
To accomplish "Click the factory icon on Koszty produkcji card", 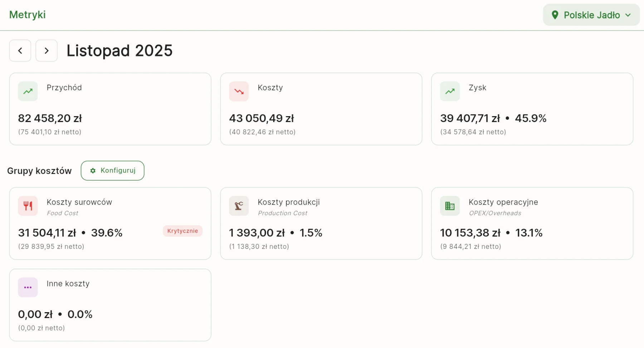I will (239, 206).
